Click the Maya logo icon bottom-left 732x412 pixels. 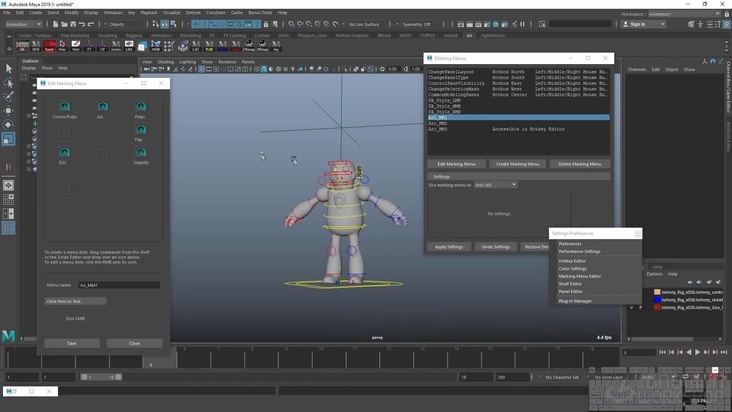(x=9, y=336)
